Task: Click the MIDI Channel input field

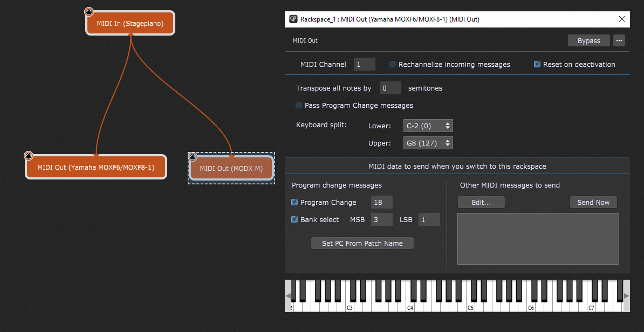Action: point(365,64)
